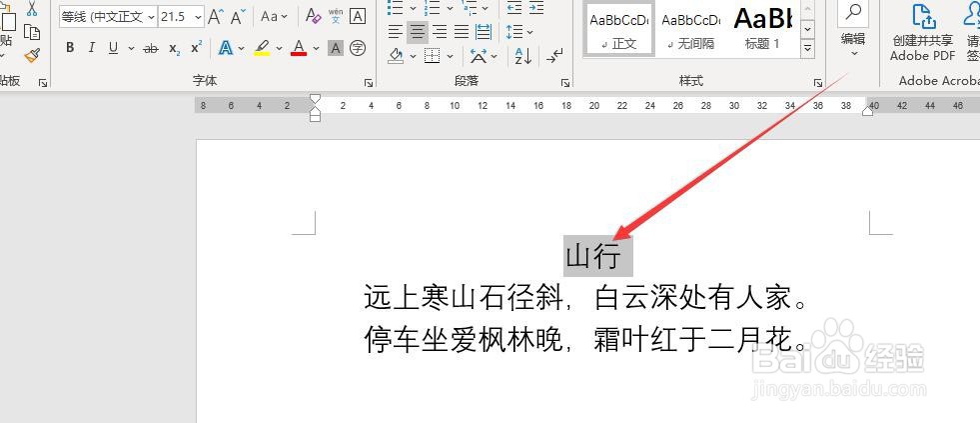Apply paragraph shading paint bucket

click(396, 56)
